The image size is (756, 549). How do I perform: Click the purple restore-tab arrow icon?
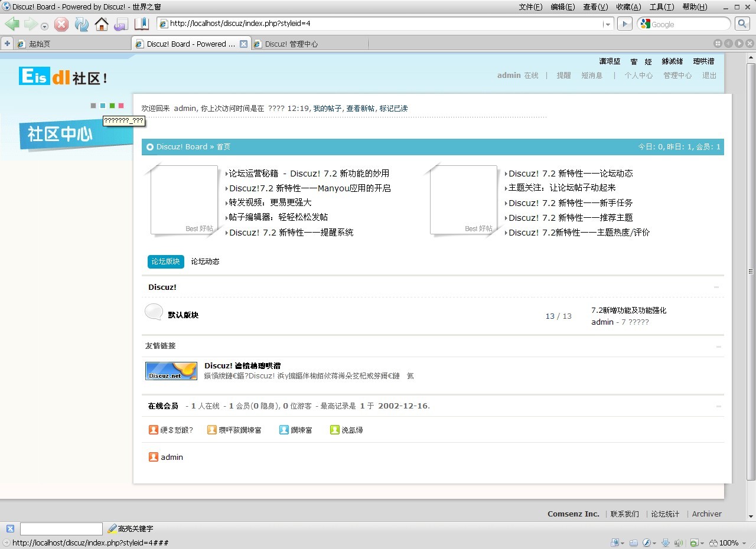pyautogui.click(x=121, y=24)
